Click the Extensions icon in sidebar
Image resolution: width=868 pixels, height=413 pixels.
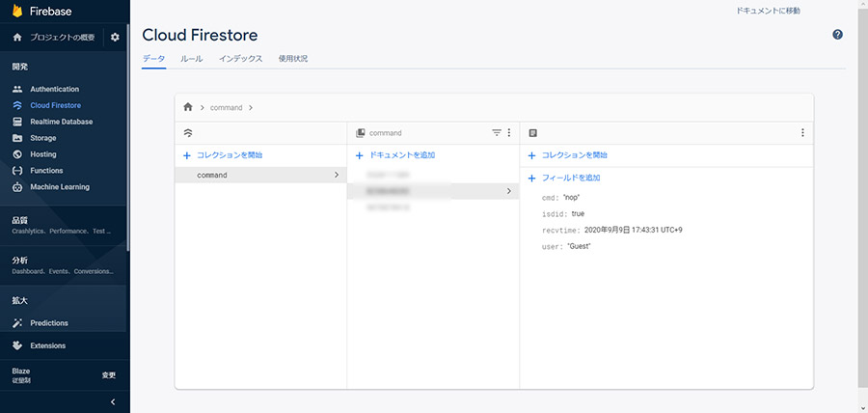tap(17, 345)
